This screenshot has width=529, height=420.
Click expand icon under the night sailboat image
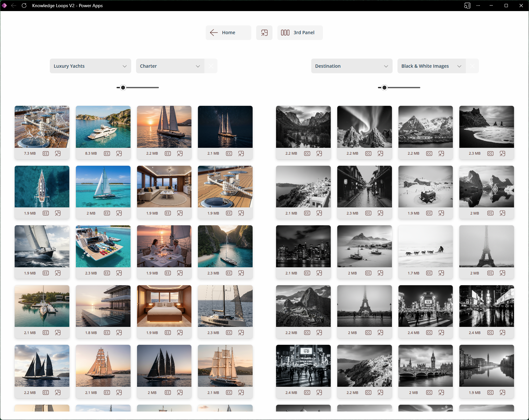tap(241, 153)
